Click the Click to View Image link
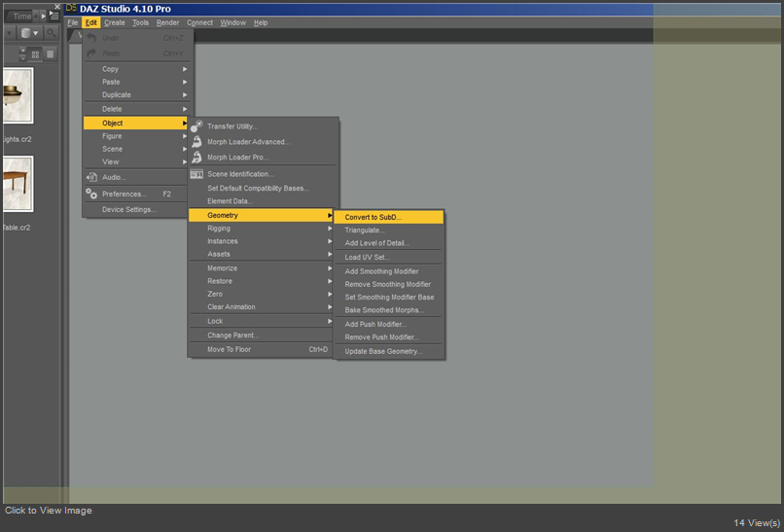784x532 pixels. [x=49, y=511]
